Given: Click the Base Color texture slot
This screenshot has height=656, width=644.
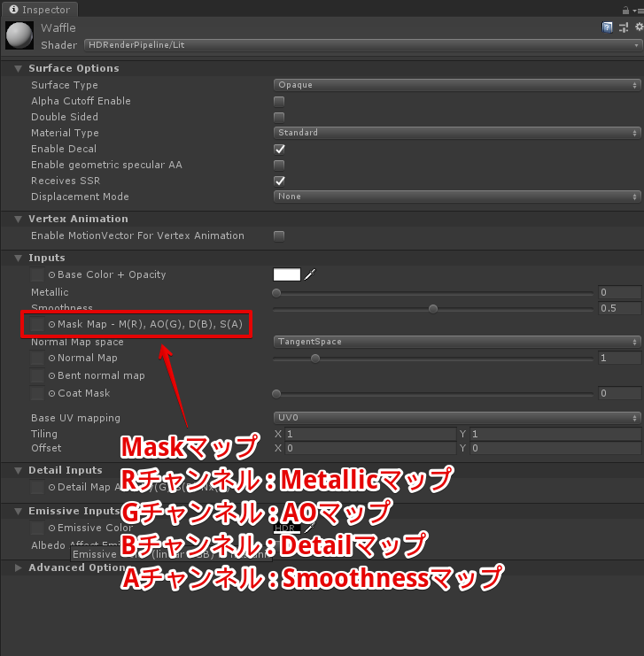Looking at the screenshot, I should tap(37, 274).
